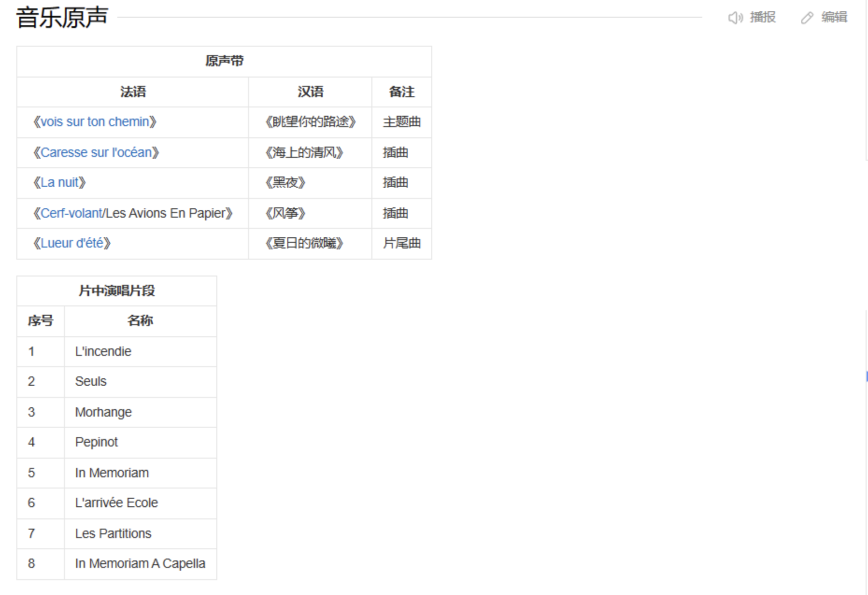Viewport: 868px width, 595px height.
Task: Click number 6 in the L'arrivée Ecole row
Action: (31, 503)
